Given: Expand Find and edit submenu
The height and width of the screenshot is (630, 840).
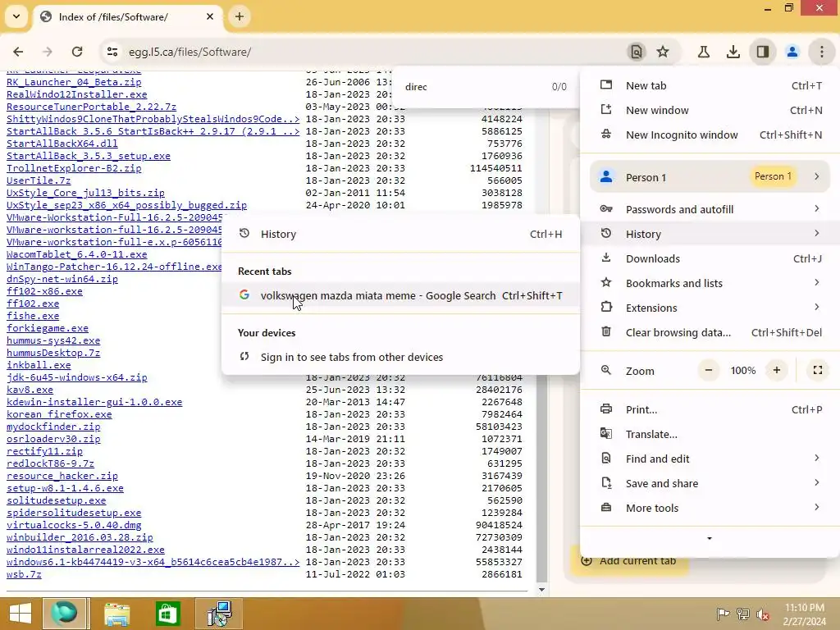Looking at the screenshot, I should (710, 459).
